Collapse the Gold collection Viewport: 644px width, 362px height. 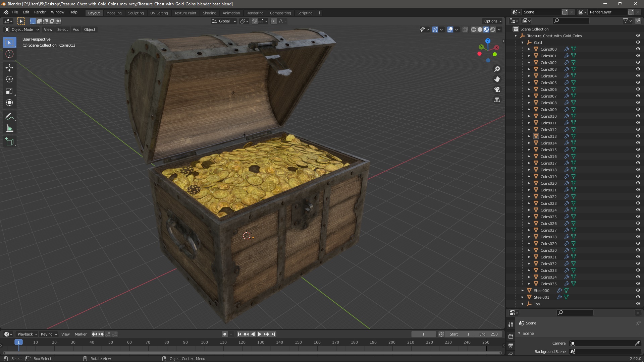point(522,43)
